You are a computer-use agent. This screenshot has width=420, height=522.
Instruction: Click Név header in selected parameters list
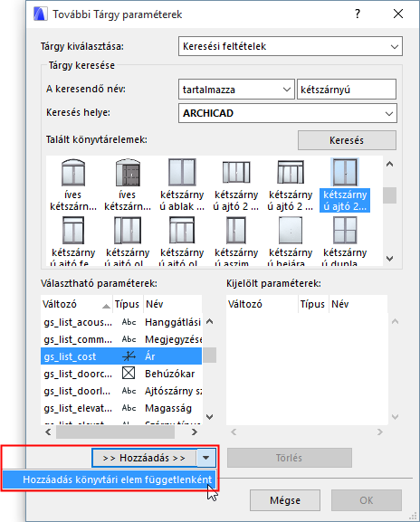point(358,304)
